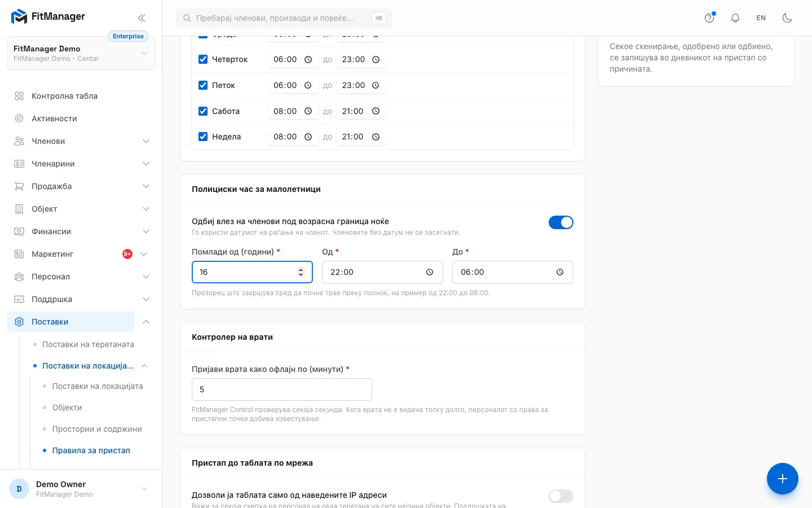The height and width of the screenshot is (508, 812).
Task: Expand the Членови menu
Action: point(146,141)
